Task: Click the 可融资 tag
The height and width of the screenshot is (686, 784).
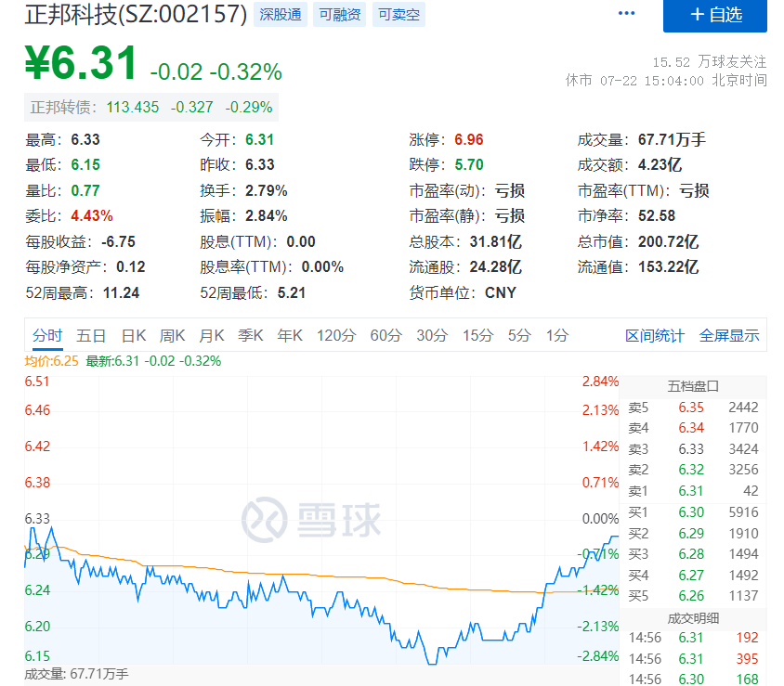Action: tap(339, 15)
